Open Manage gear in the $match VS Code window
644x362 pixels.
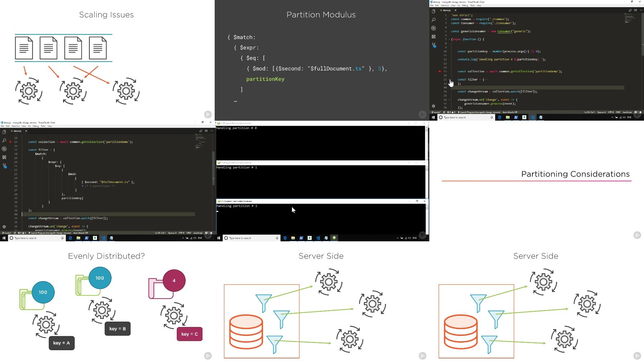(4, 227)
